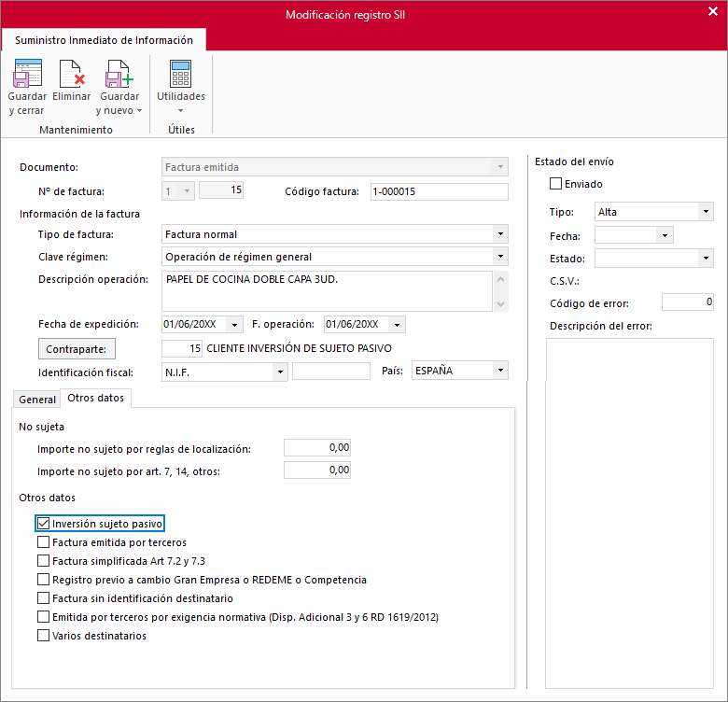Image resolution: width=728 pixels, height=702 pixels.
Task: Check Varios destinatarios option
Action: coord(44,635)
